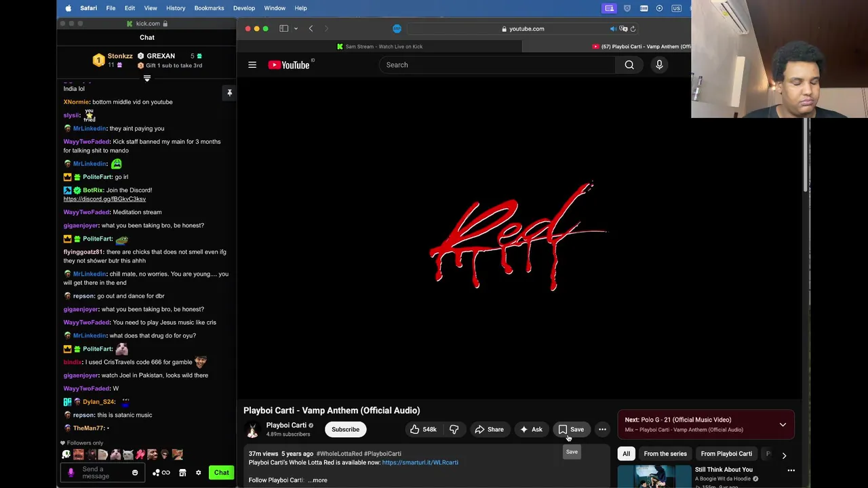Click the Kick chat message field
This screenshot has width=868, height=488.
[102, 473]
